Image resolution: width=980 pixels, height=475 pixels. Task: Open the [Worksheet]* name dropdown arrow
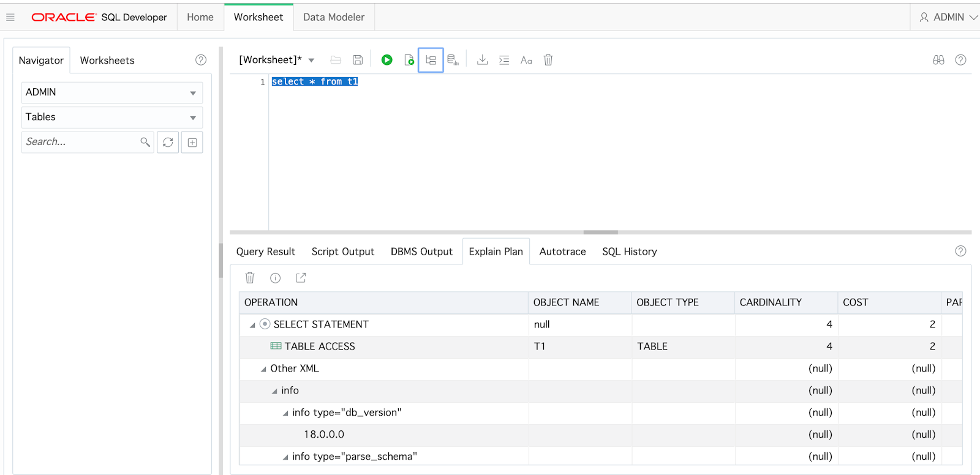coord(311,60)
